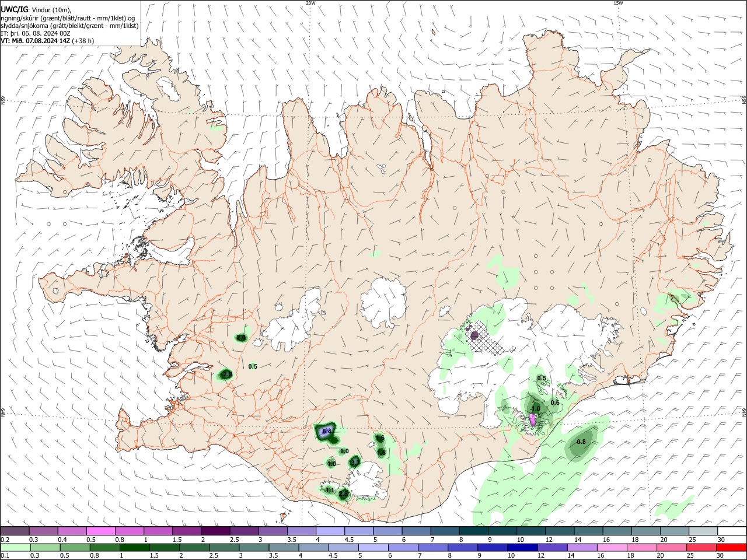Click the '30' label under the upper legend row
The width and height of the screenshot is (747, 560).
click(721, 540)
